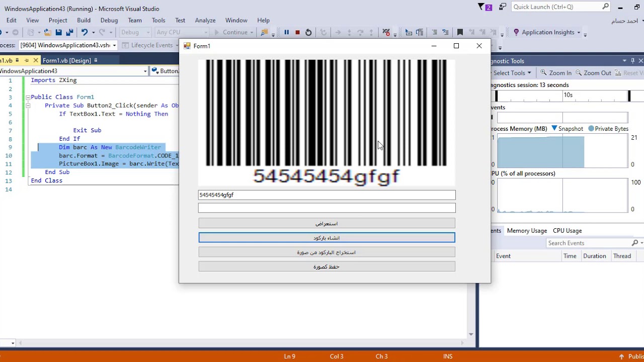Click the Save icon in toolbar

(x=59, y=32)
